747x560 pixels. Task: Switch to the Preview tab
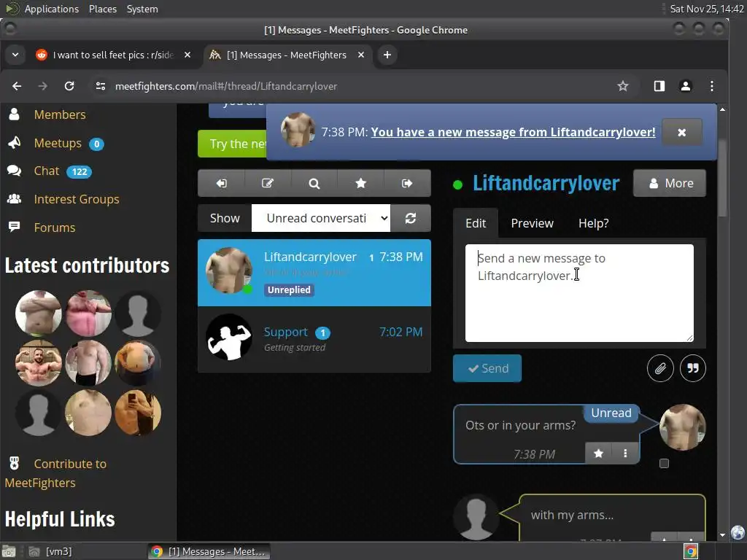tap(532, 223)
